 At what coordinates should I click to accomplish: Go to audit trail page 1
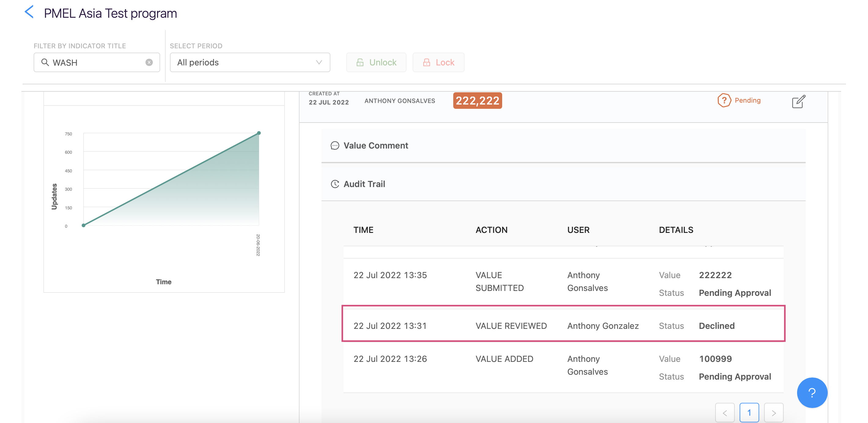(749, 412)
